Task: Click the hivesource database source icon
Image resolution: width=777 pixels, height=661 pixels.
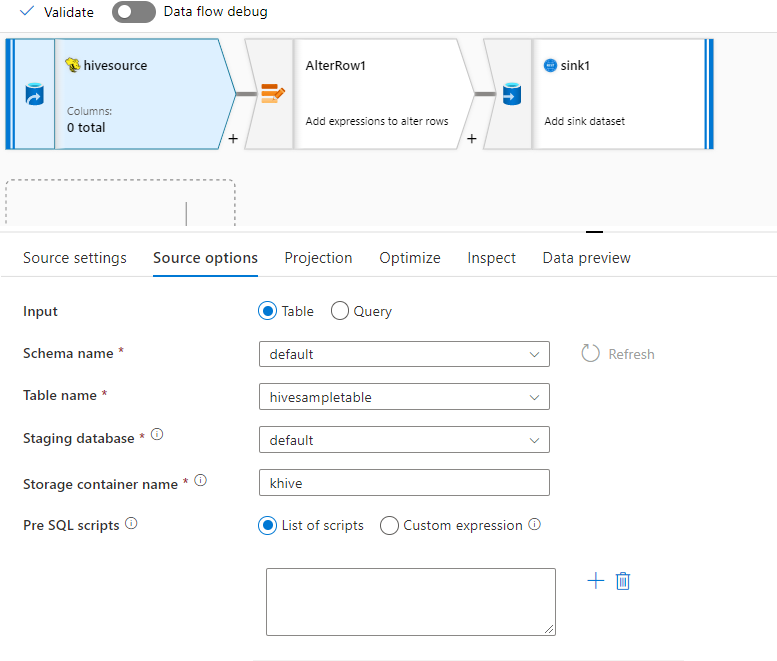Action: click(33, 95)
